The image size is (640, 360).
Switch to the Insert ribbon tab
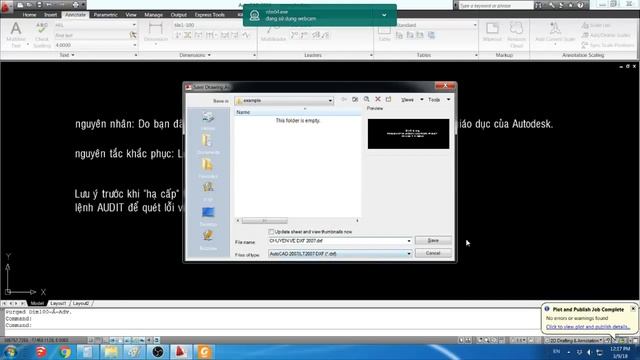[51, 15]
